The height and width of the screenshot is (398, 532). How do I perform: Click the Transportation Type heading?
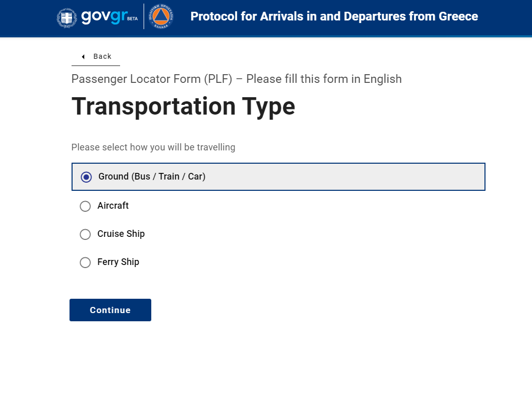pos(183,106)
